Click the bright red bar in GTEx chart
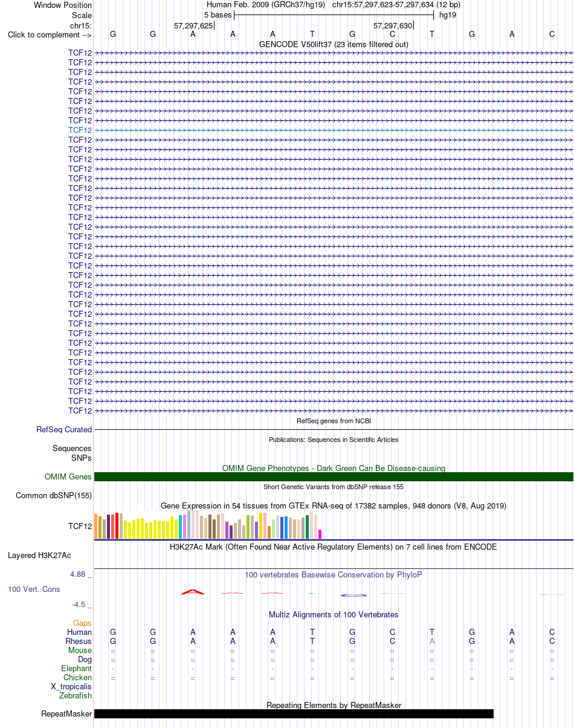Image resolution: width=574 pixels, height=728 pixels. click(117, 526)
